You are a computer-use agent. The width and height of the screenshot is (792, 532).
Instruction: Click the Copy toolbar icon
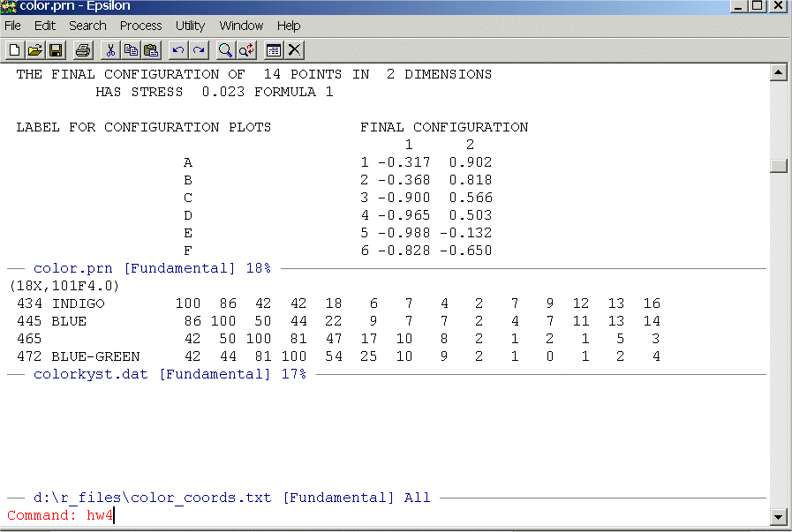(x=131, y=50)
